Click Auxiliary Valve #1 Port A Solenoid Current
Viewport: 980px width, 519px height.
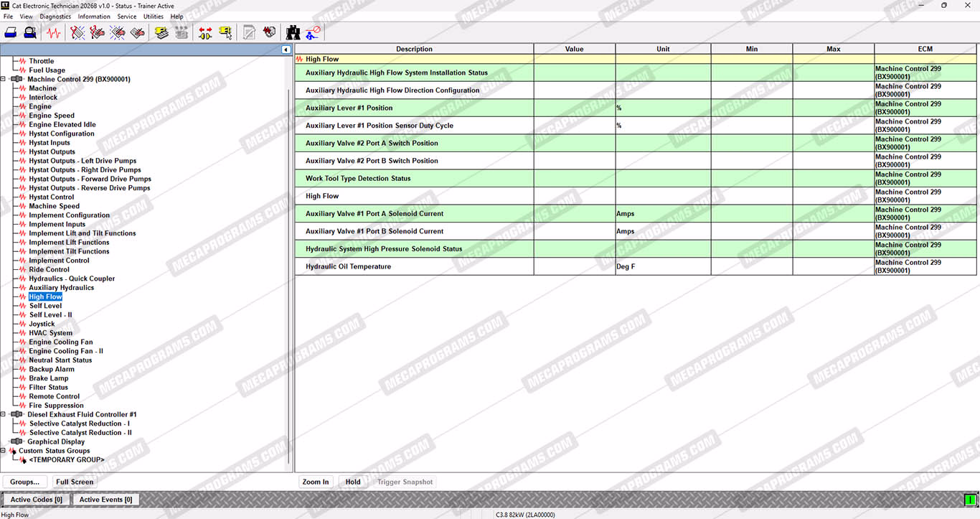tap(374, 214)
